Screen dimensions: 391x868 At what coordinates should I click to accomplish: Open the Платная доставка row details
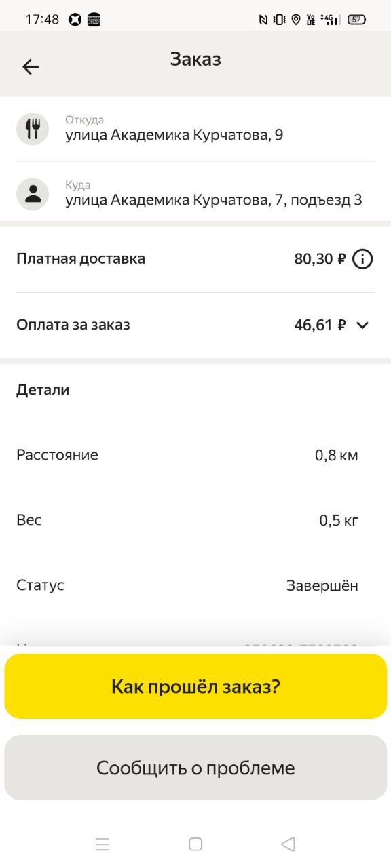coord(195,259)
